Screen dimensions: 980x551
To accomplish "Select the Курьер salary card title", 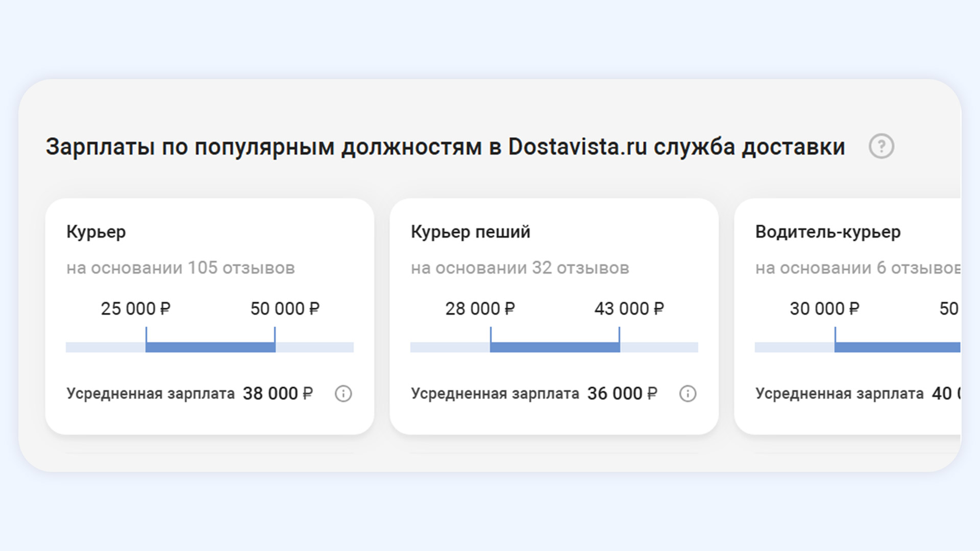I will coord(96,232).
